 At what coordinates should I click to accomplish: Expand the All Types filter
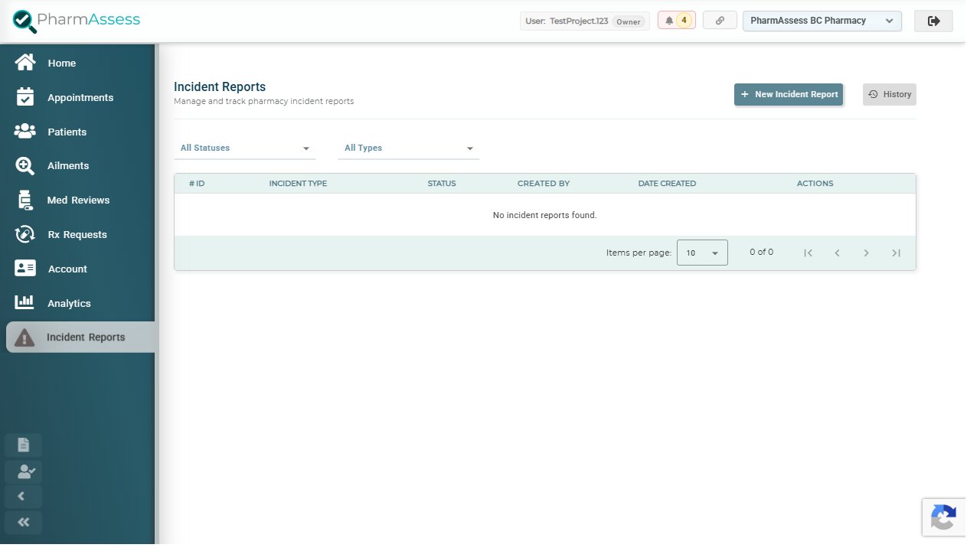[x=409, y=148]
